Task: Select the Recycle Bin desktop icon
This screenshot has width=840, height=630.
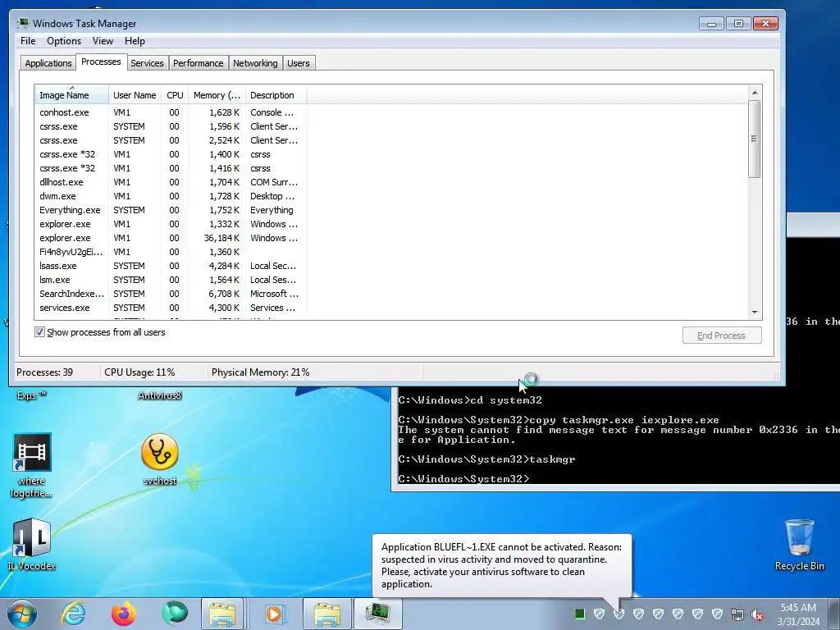Action: point(799,545)
